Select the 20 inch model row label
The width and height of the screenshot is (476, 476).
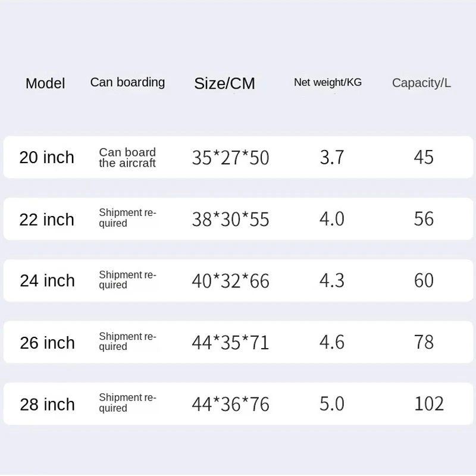pos(47,158)
